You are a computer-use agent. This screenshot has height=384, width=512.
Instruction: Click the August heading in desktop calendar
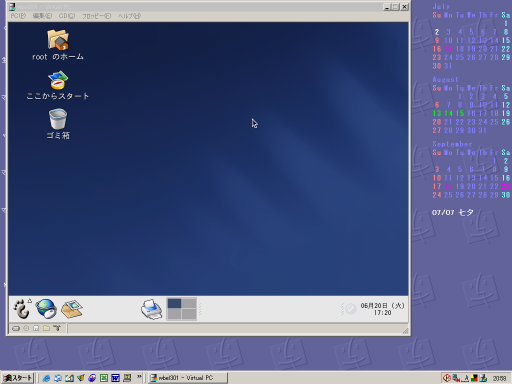(445, 79)
